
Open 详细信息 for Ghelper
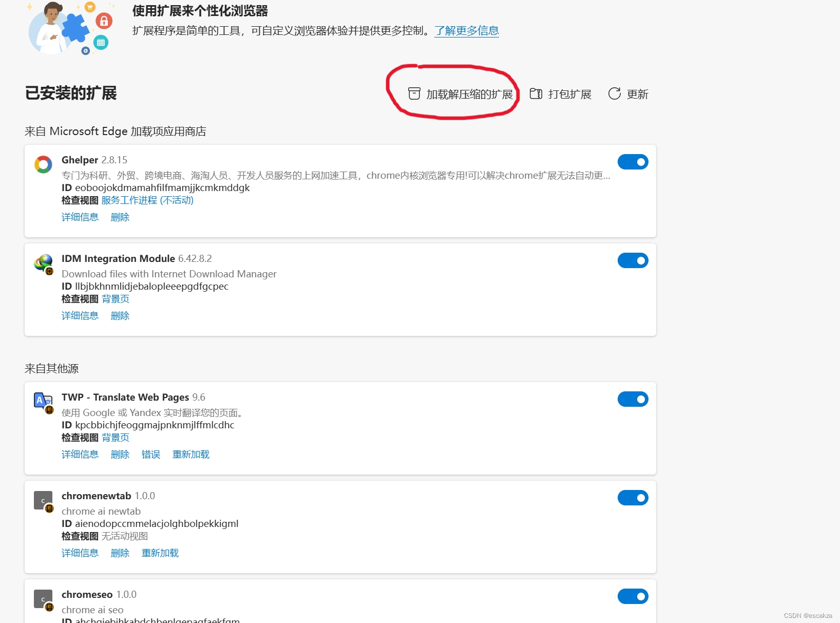pyautogui.click(x=80, y=217)
